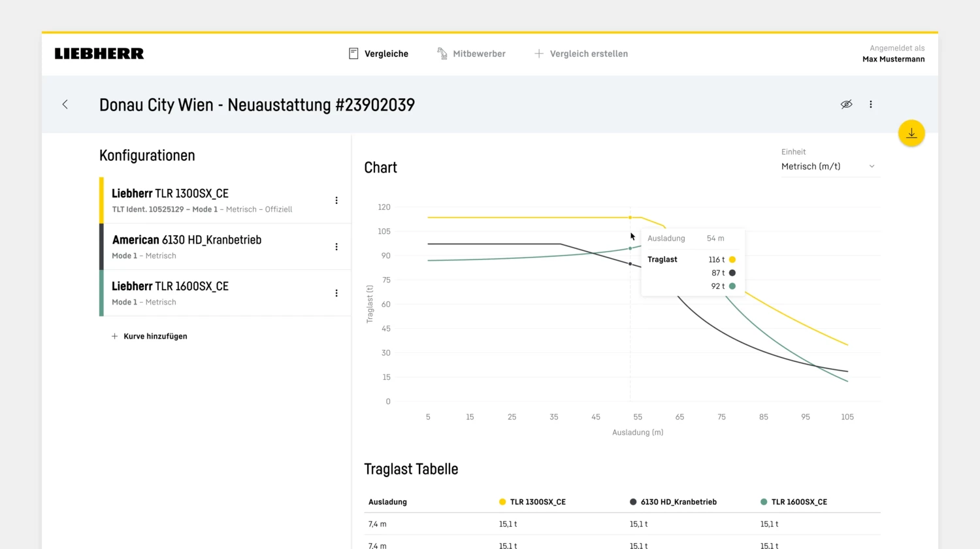Viewport: 980px width, 549px height.
Task: Expand the unit dropdown chevron
Action: coord(872,167)
